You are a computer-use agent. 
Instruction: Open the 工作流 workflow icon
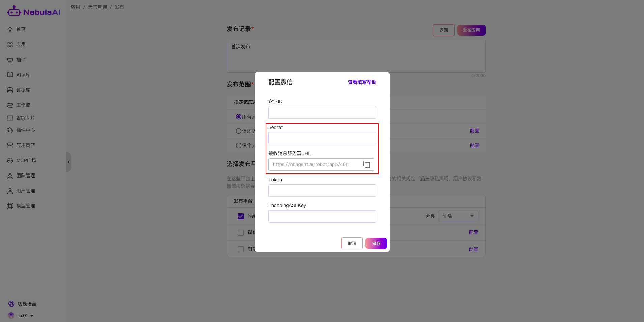10,105
